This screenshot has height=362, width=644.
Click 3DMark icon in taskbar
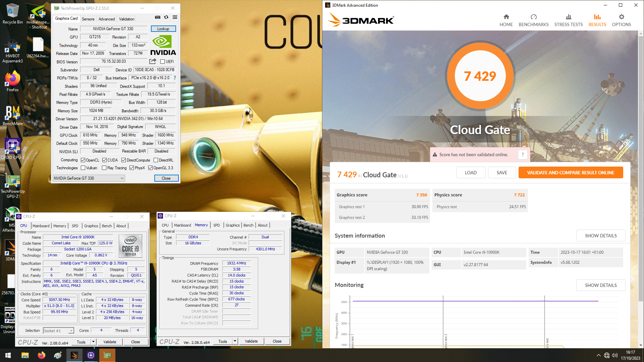pyautogui.click(x=74, y=355)
